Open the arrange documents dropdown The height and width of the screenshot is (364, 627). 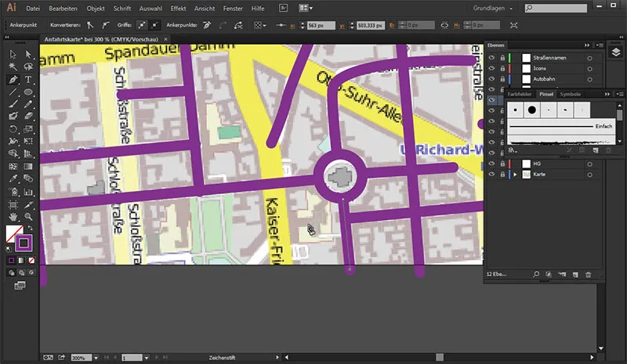click(x=306, y=8)
